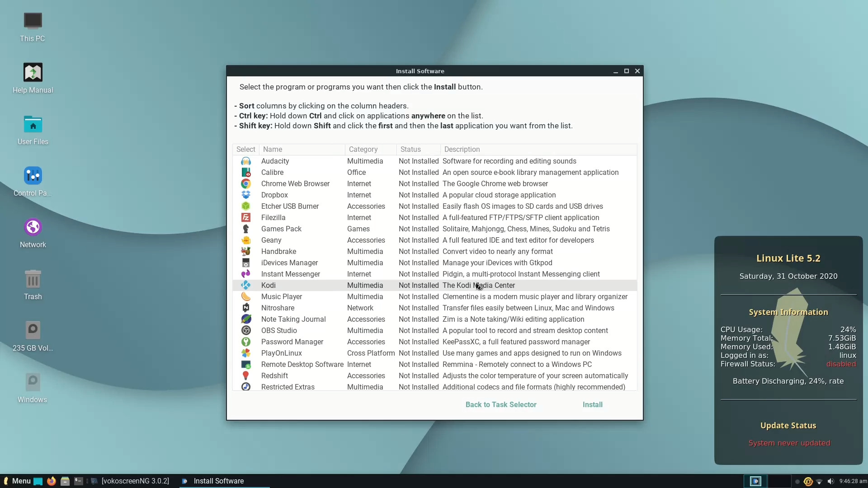The height and width of the screenshot is (488, 868).
Task: Select the Restricted Extras row name
Action: point(288,387)
